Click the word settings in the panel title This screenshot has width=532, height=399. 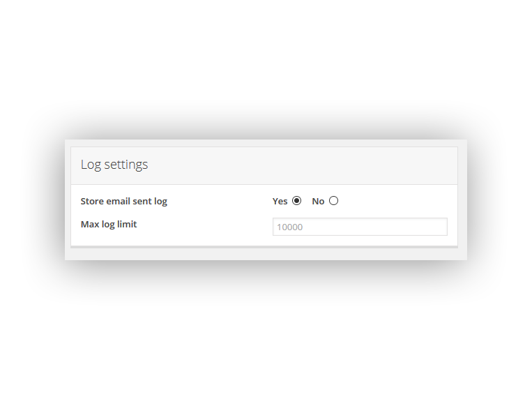(x=126, y=165)
